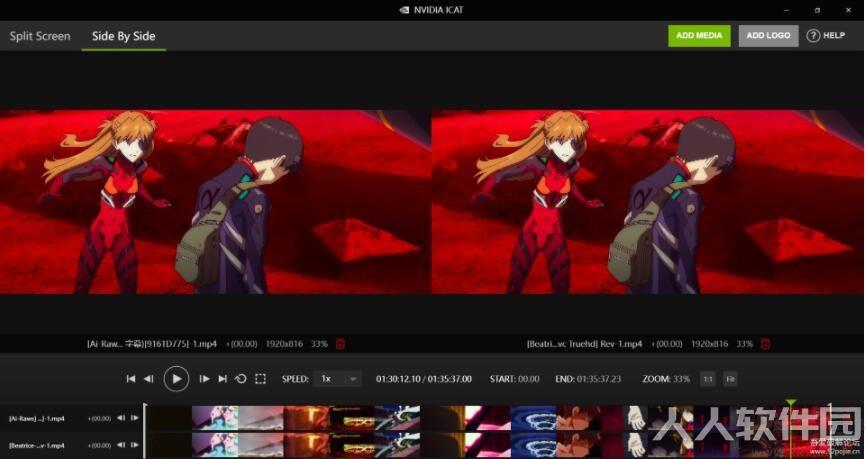Step forward one frame

pos(204,379)
